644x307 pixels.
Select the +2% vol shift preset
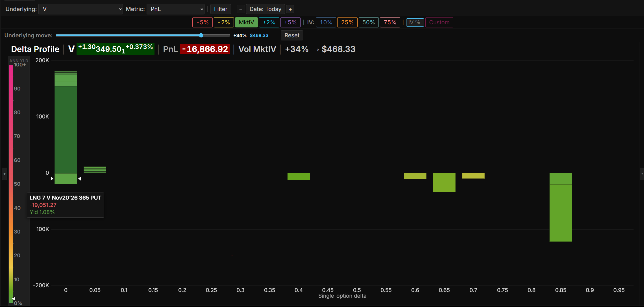[x=269, y=22]
